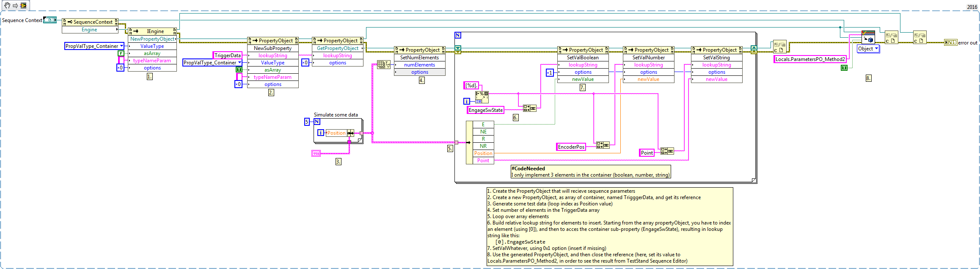The image size is (980, 269).
Task: Open the Object polymorphic selector dropdown
Action: pos(868,49)
